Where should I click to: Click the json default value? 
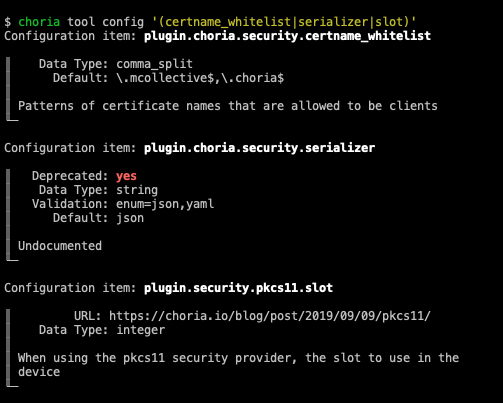[130, 218]
